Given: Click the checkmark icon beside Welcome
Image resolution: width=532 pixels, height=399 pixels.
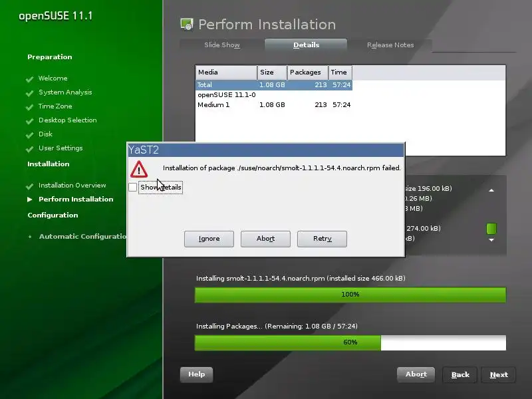Looking at the screenshot, I should pos(30,79).
